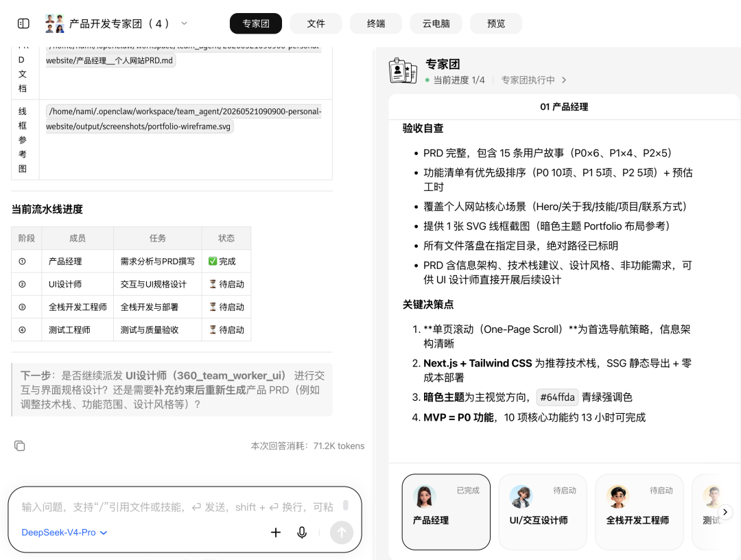
Task: Copy the response with the copy icon
Action: click(19, 445)
